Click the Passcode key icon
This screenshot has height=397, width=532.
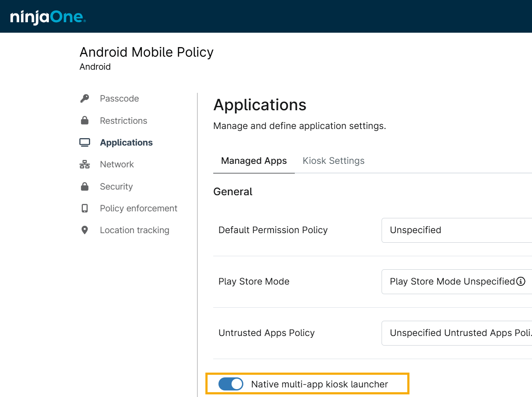[x=85, y=98]
